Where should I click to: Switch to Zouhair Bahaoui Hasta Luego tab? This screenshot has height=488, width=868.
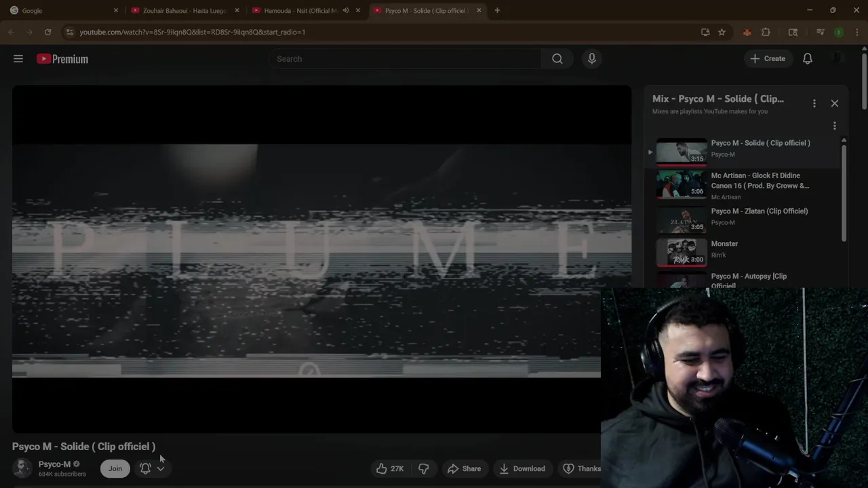[x=184, y=10]
